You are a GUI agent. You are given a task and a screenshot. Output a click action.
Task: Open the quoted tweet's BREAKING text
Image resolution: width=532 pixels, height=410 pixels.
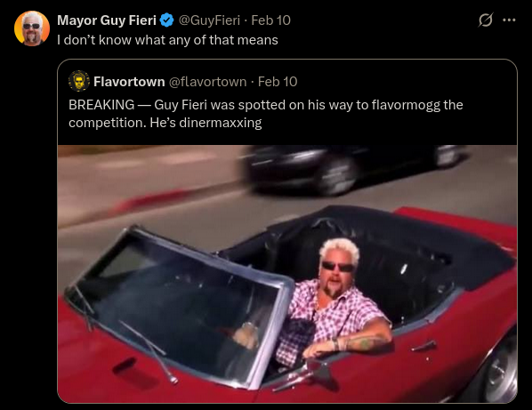click(101, 105)
